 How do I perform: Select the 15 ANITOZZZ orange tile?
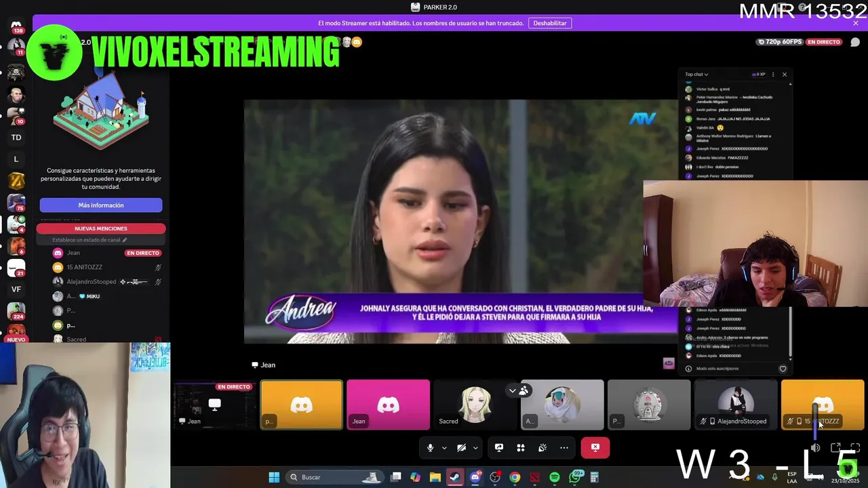point(823,405)
